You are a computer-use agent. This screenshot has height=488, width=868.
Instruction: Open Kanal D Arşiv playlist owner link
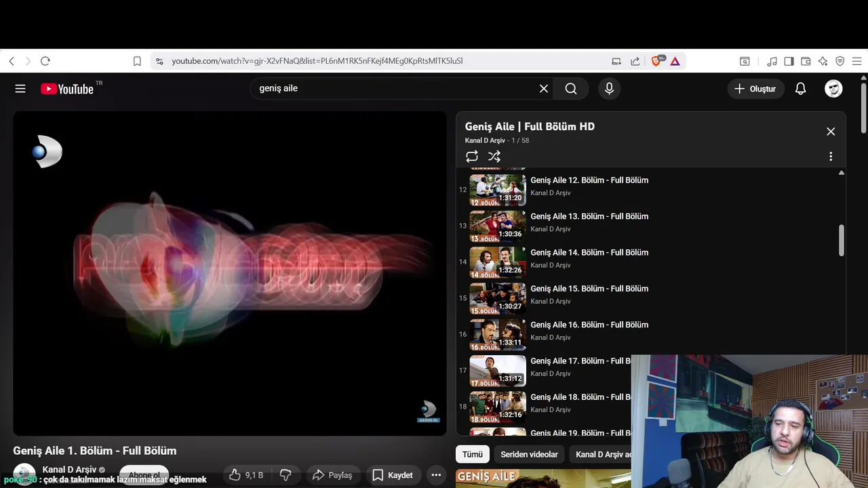[485, 140]
